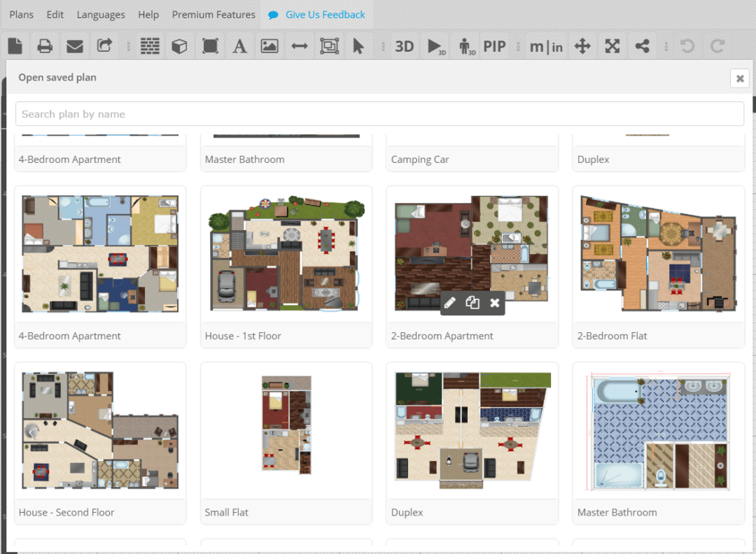Open the Small Flat thumbnail
This screenshot has height=554, width=756.
click(x=286, y=425)
